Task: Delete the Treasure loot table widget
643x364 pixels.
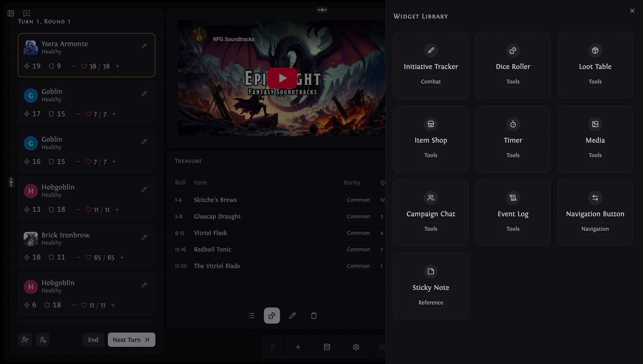Action: click(x=314, y=316)
